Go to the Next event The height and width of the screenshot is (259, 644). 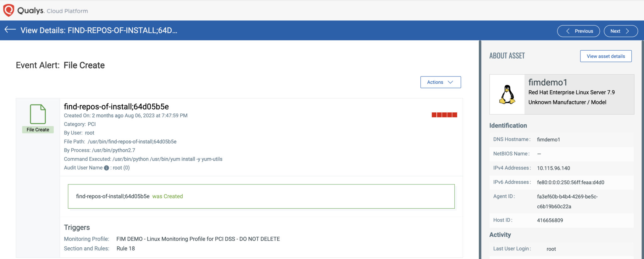click(621, 31)
